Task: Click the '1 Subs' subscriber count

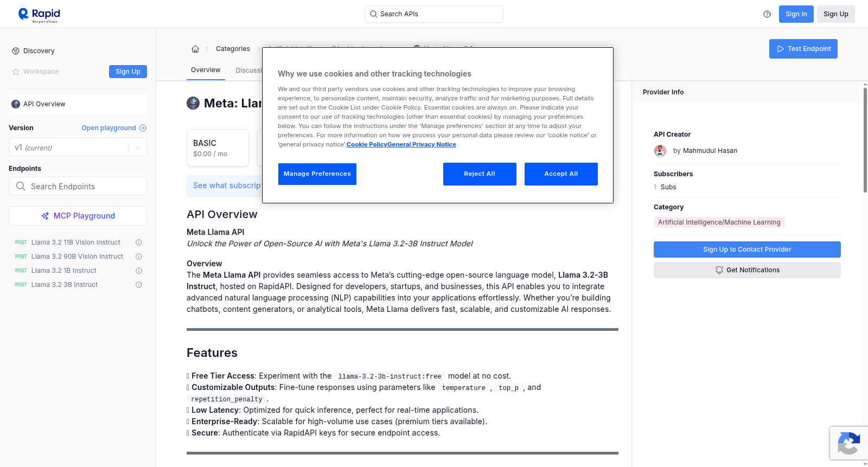Action: click(x=665, y=187)
